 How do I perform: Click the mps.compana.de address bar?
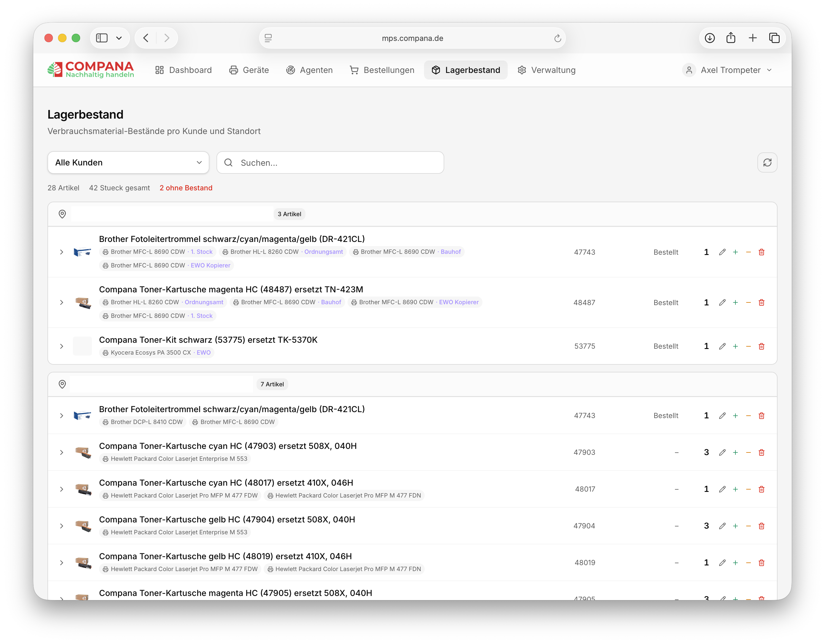click(412, 38)
